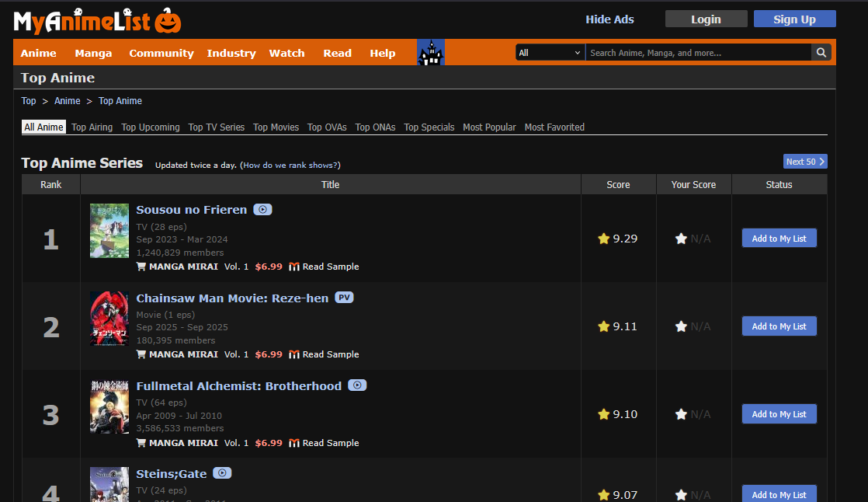
Task: Click shopping cart icon under Fullmetal Alchemist
Action: [141, 443]
